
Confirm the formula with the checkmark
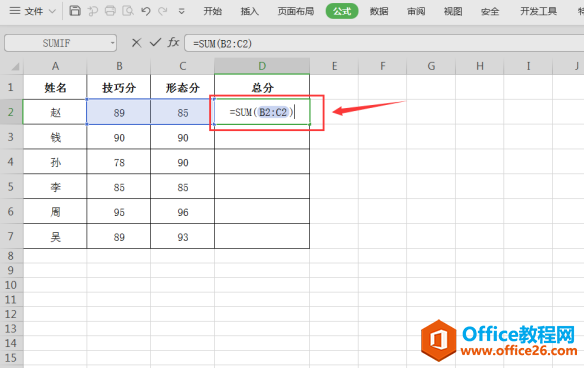point(155,43)
